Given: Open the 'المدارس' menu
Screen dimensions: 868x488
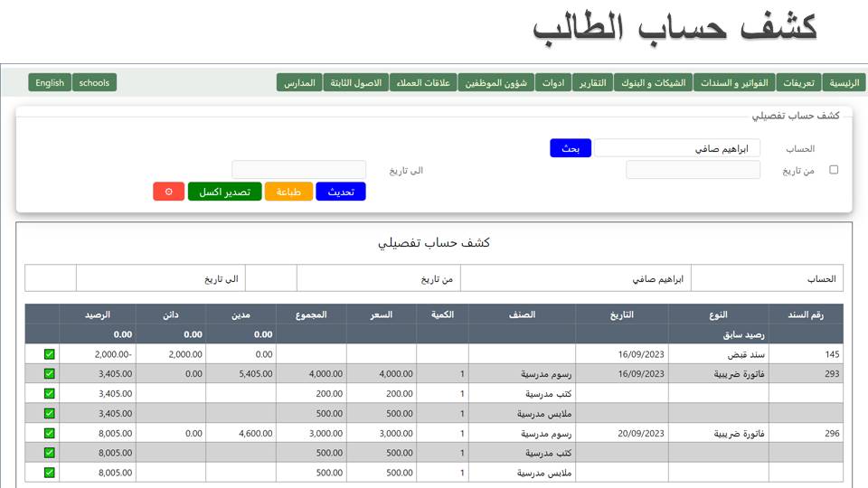Looking at the screenshot, I should 299,83.
